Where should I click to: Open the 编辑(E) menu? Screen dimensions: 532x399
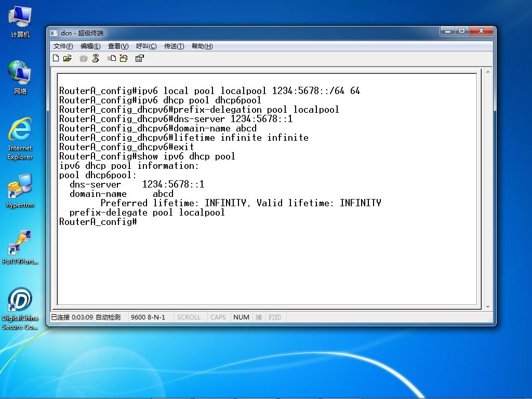(x=90, y=46)
